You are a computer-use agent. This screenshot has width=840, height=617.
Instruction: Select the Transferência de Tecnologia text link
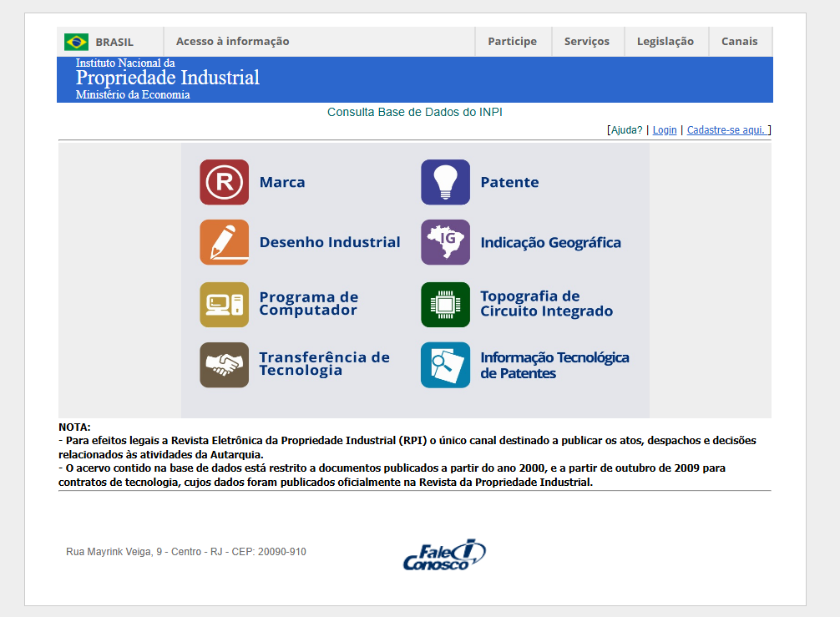[325, 364]
